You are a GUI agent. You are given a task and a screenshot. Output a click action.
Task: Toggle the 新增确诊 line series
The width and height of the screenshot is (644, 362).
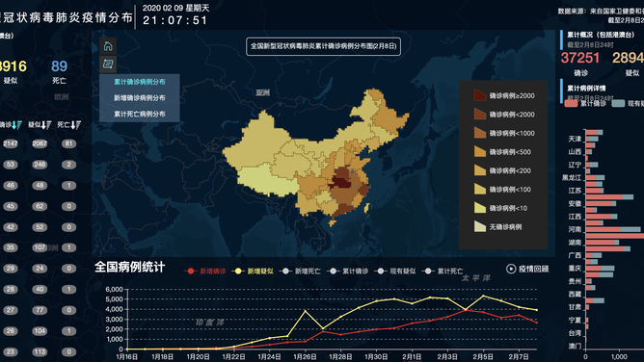coord(205,271)
